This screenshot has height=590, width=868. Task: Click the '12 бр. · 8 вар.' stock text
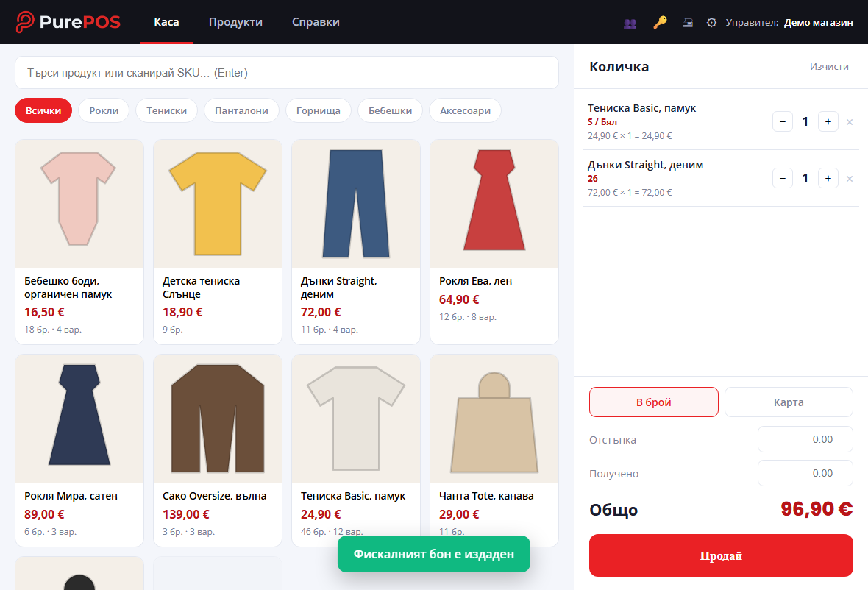(468, 317)
